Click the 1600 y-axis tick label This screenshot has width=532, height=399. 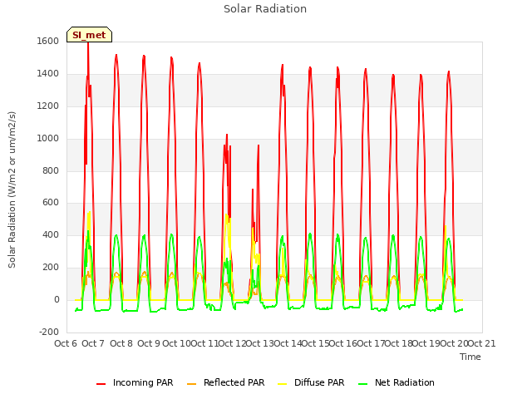tap(48, 41)
